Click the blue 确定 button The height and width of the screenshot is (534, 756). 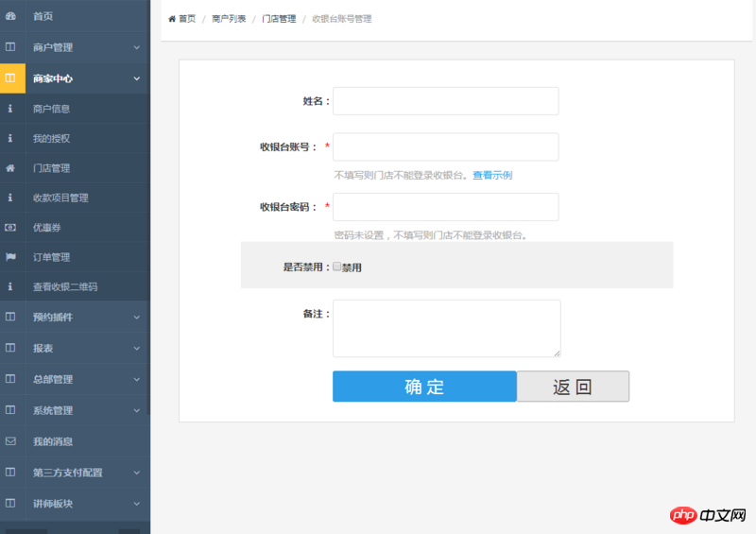point(424,386)
